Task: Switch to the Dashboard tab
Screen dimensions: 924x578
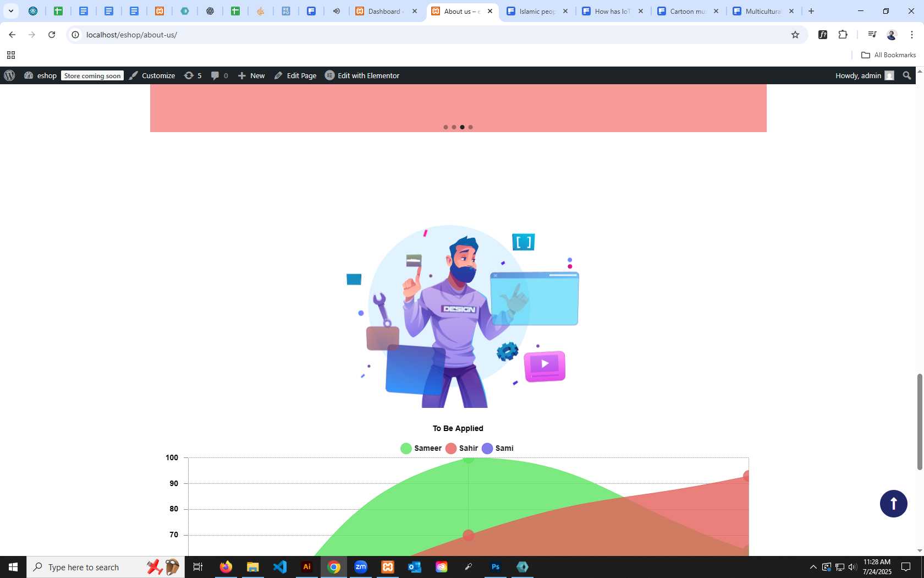Action: pyautogui.click(x=387, y=11)
